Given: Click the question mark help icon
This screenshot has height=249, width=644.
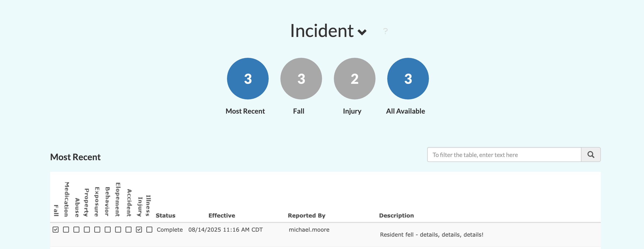Looking at the screenshot, I should (385, 31).
